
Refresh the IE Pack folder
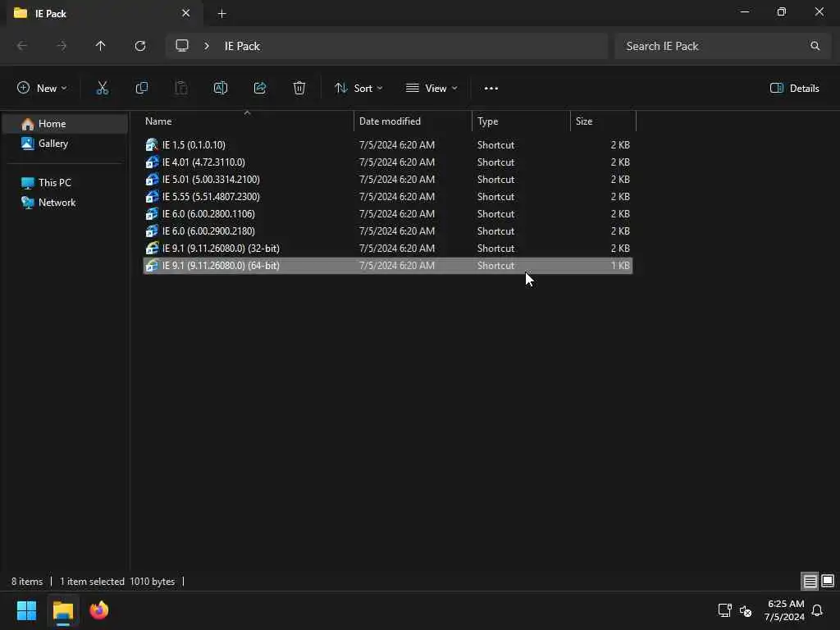click(139, 46)
